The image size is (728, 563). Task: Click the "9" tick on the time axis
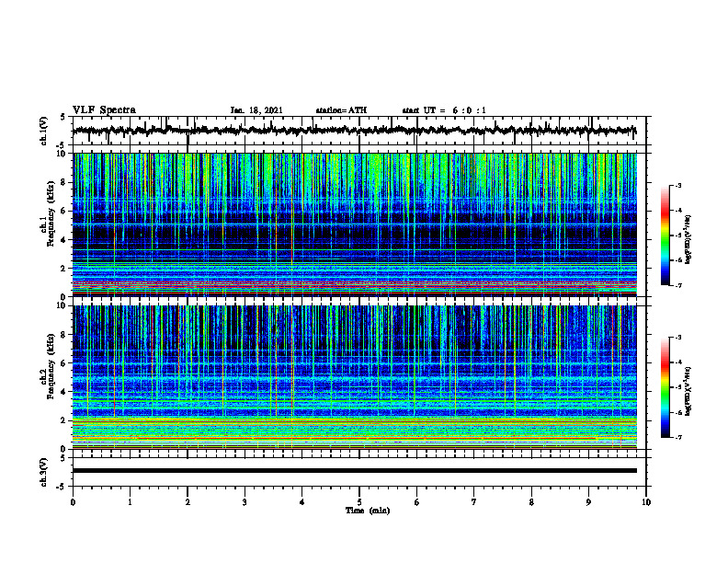click(x=588, y=502)
